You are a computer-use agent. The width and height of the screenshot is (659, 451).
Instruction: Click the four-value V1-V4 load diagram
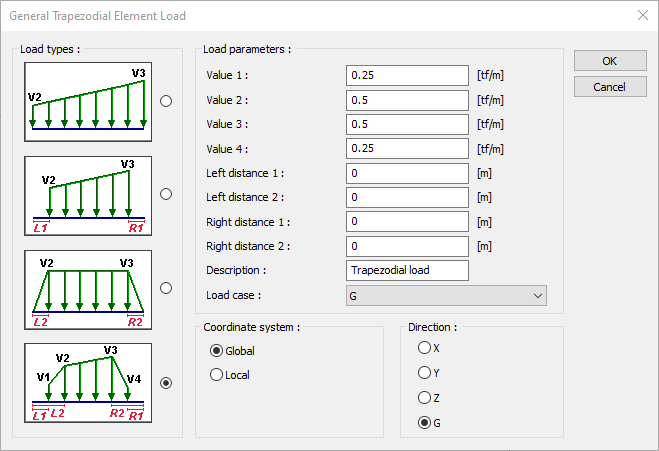pyautogui.click(x=87, y=382)
